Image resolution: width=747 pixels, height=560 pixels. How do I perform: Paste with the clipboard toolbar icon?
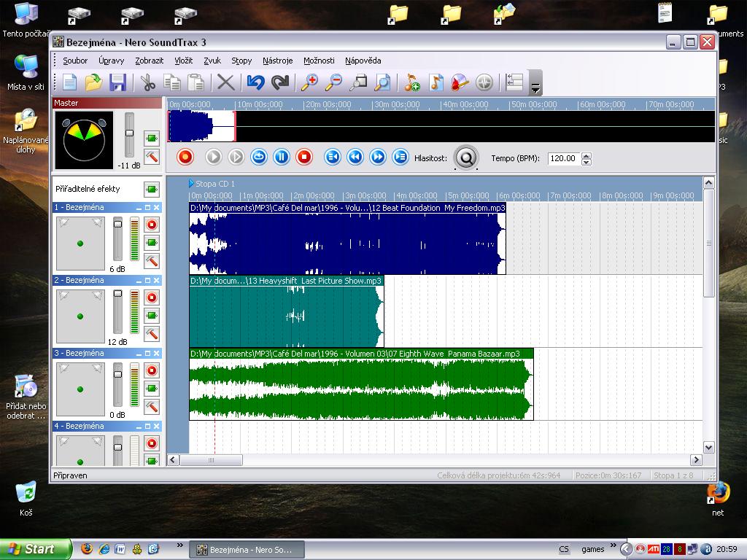click(x=196, y=82)
